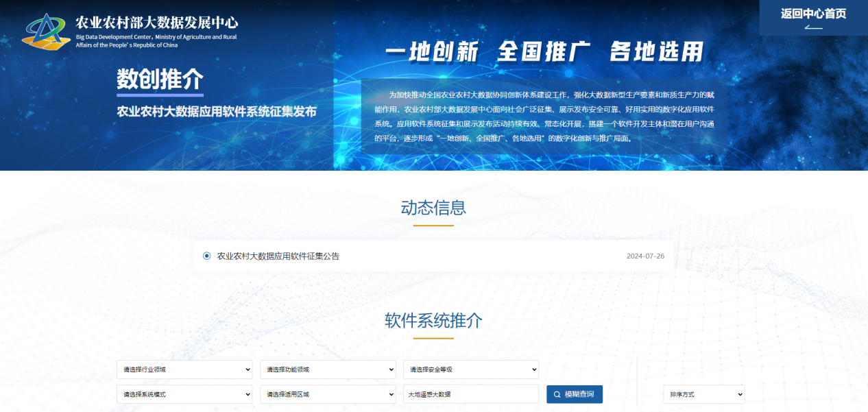This screenshot has width=868, height=412.
Task: Click the date 2024-07-26 next to the announcement
Action: 647,256
